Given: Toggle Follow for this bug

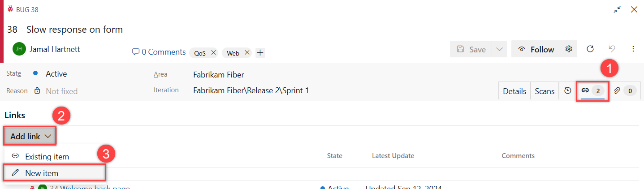Looking at the screenshot, I should 536,49.
